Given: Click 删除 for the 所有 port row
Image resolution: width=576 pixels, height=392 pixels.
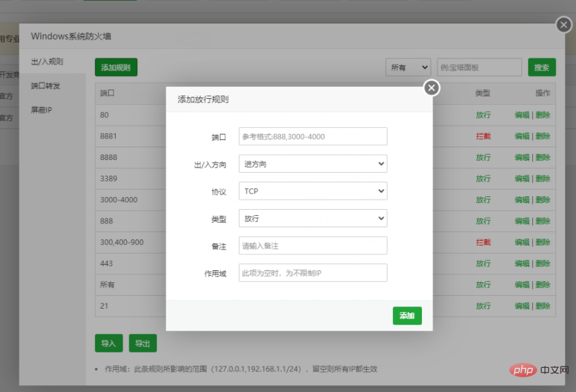Looking at the screenshot, I should click(543, 285).
